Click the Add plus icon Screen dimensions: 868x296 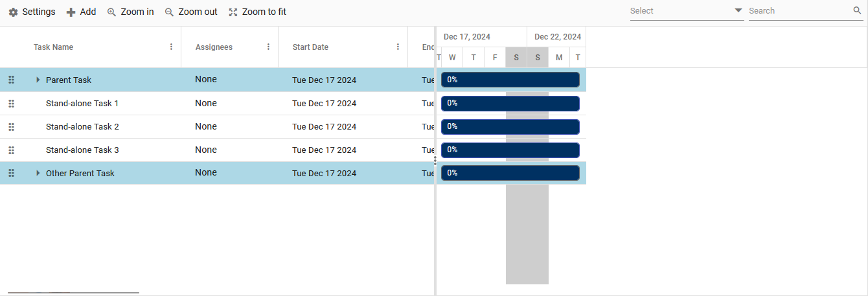(71, 12)
